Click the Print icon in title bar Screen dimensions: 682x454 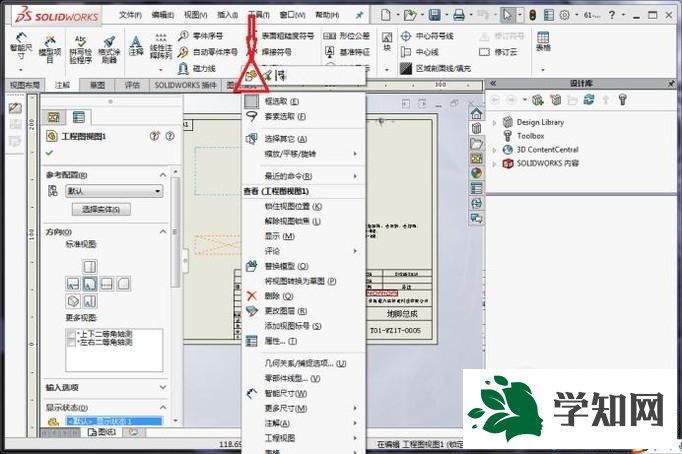(459, 15)
